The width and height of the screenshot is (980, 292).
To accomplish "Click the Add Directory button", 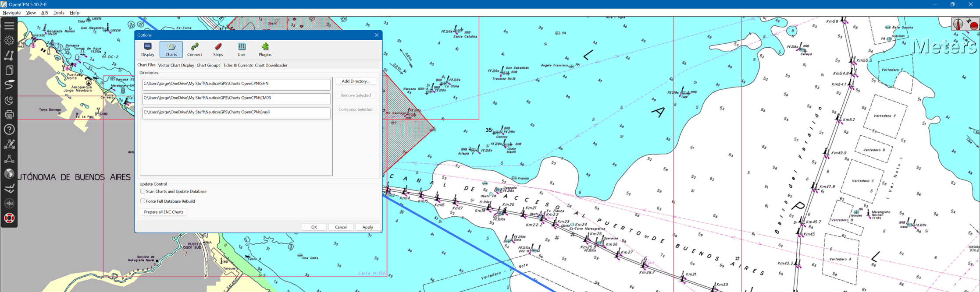I will point(356,81).
